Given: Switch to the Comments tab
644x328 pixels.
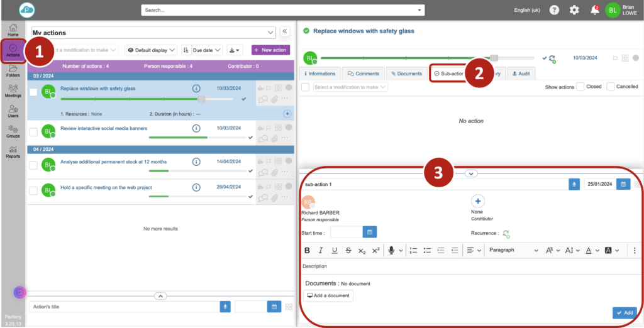Looking at the screenshot, I should (x=364, y=74).
